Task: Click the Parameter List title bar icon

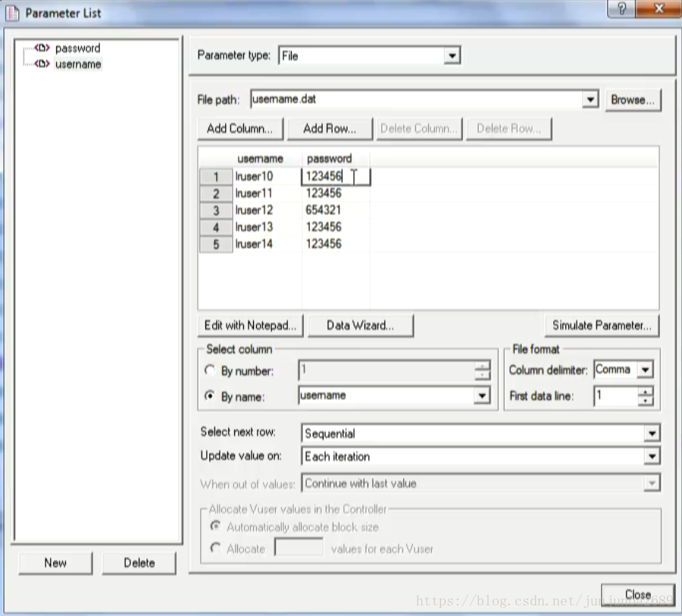Action: pos(12,13)
